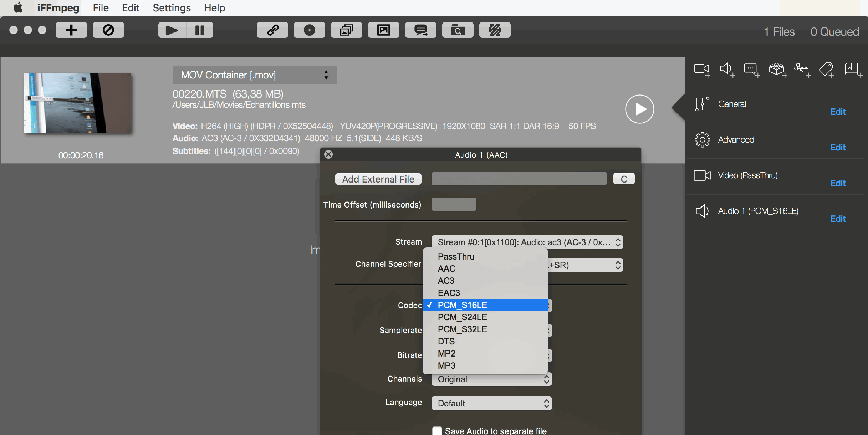Click the link chain toolbar icon
Screen dimensions: 868x435
coord(272,30)
